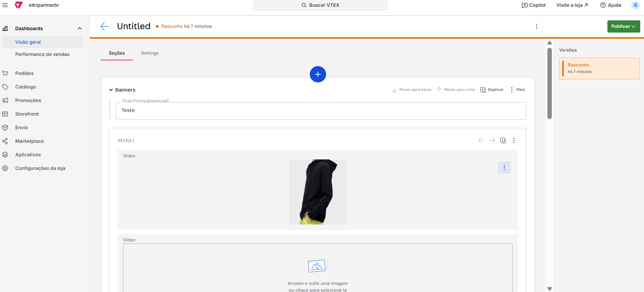
Task: Open Catálogo in the sidebar
Action: pos(25,87)
